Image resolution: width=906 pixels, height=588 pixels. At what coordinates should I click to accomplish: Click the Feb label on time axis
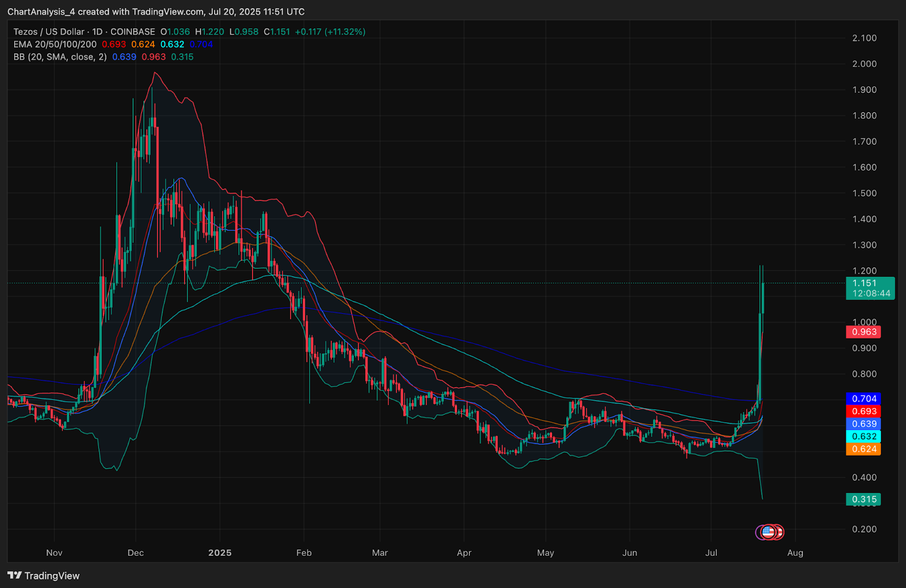pyautogui.click(x=304, y=553)
